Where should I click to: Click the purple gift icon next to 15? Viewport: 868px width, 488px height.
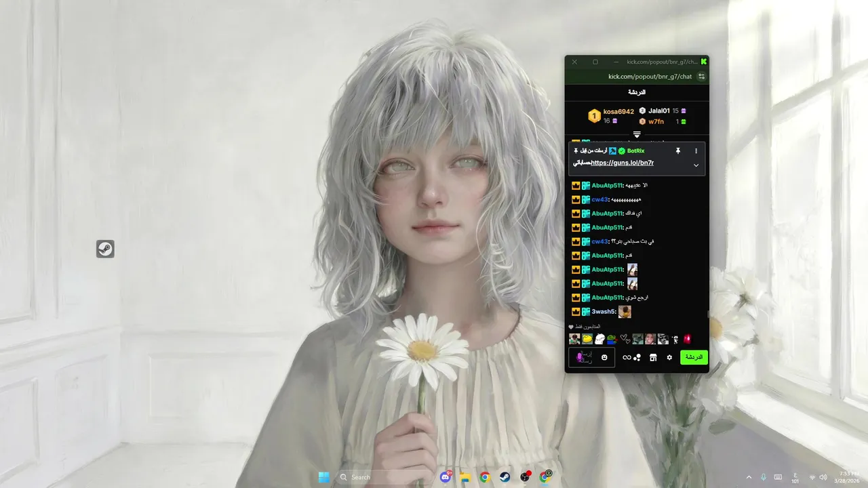(x=684, y=110)
